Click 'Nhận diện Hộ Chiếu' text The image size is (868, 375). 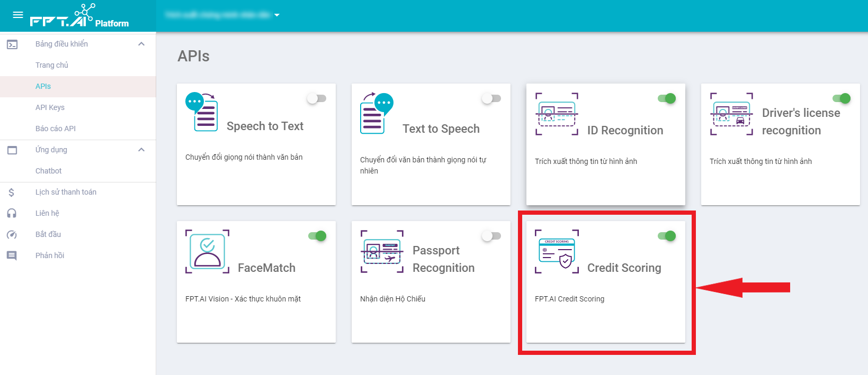coord(392,299)
